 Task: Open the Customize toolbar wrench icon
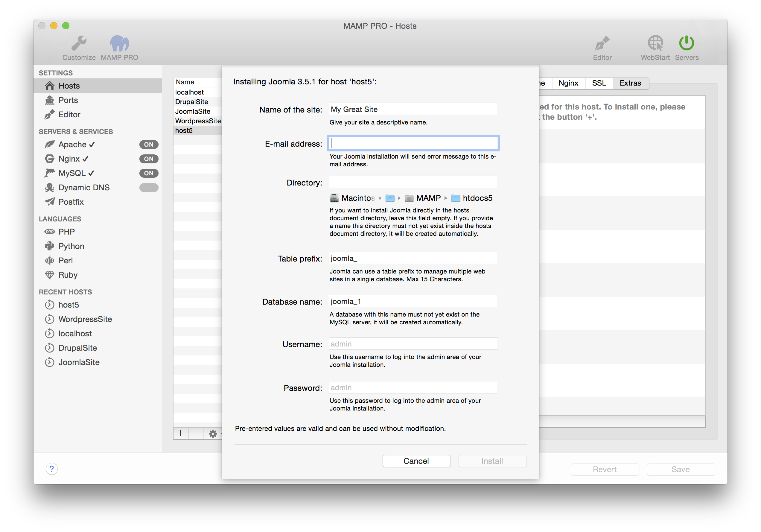tap(79, 43)
